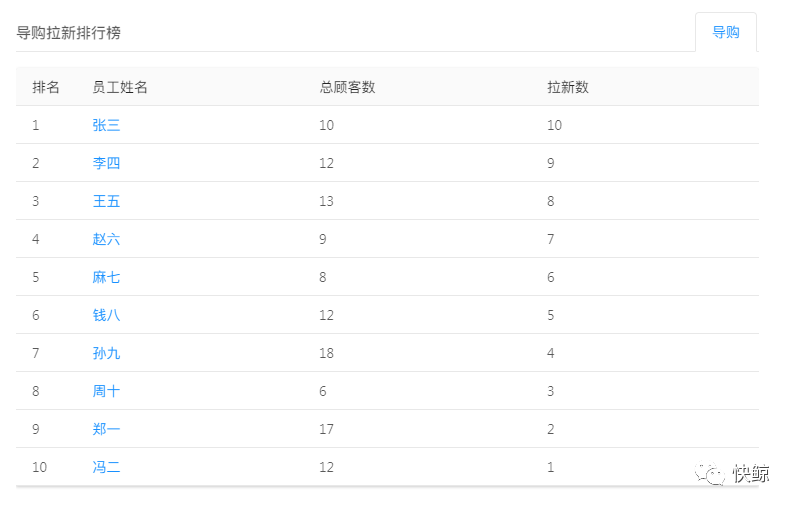The image size is (795, 508).
Task: Open the 周十 employee link
Action: (106, 391)
